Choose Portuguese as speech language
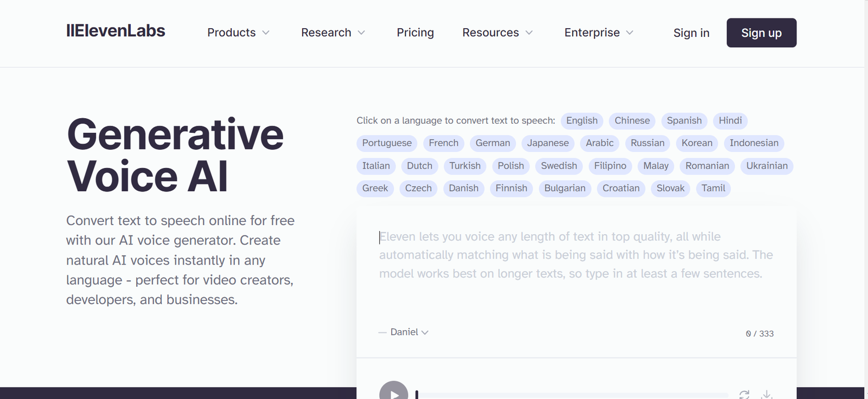 pos(387,143)
